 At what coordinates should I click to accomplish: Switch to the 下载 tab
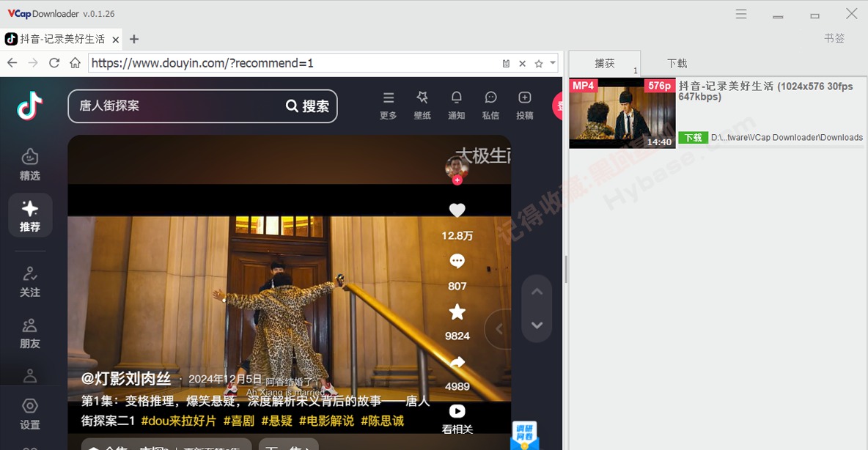(677, 64)
